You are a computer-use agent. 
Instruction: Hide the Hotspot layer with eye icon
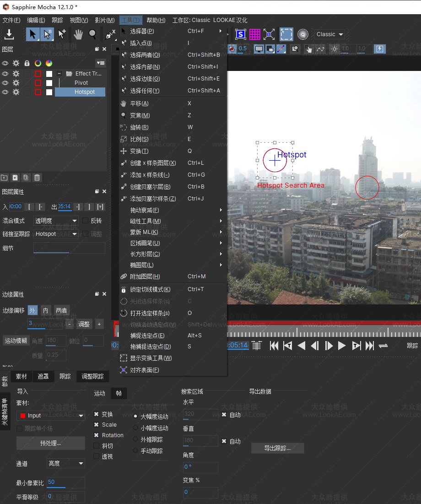5,92
